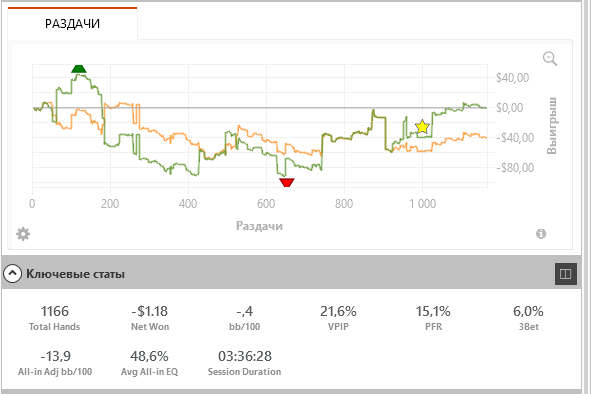Click the VPIP 21,6% stat
The height and width of the screenshot is (394, 591).
click(x=338, y=318)
